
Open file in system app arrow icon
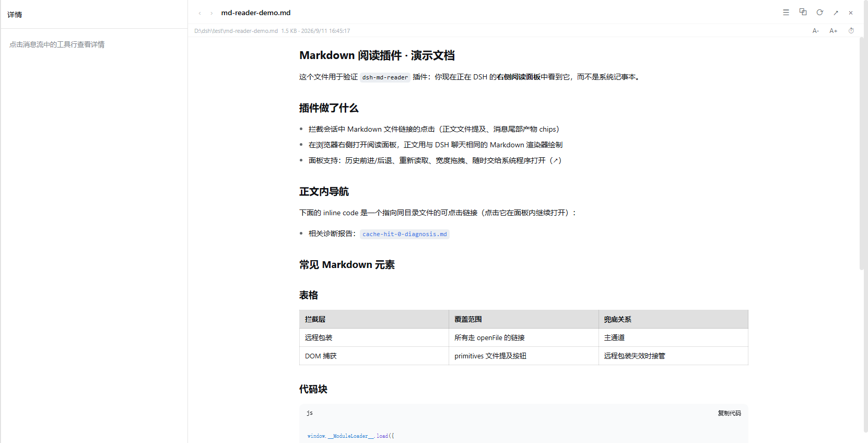click(x=836, y=13)
